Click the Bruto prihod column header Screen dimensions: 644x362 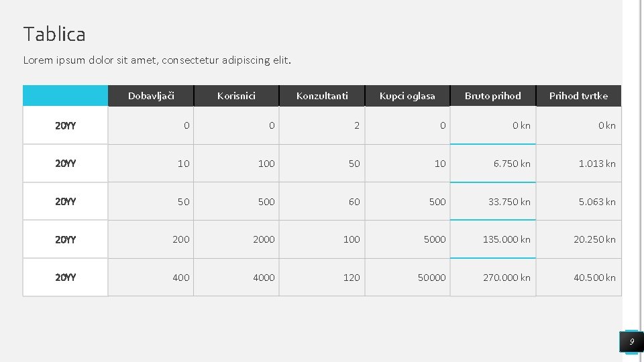(492, 96)
